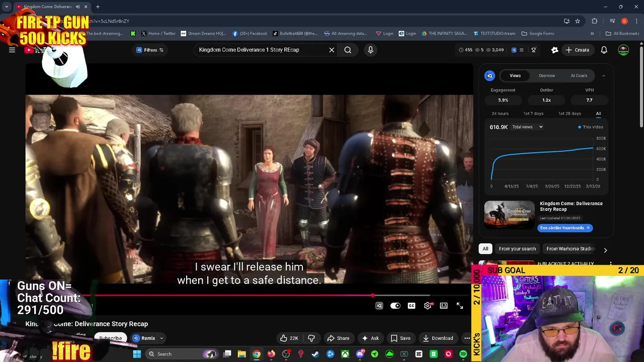Open the (20+) Facebook bookmark

point(250,34)
